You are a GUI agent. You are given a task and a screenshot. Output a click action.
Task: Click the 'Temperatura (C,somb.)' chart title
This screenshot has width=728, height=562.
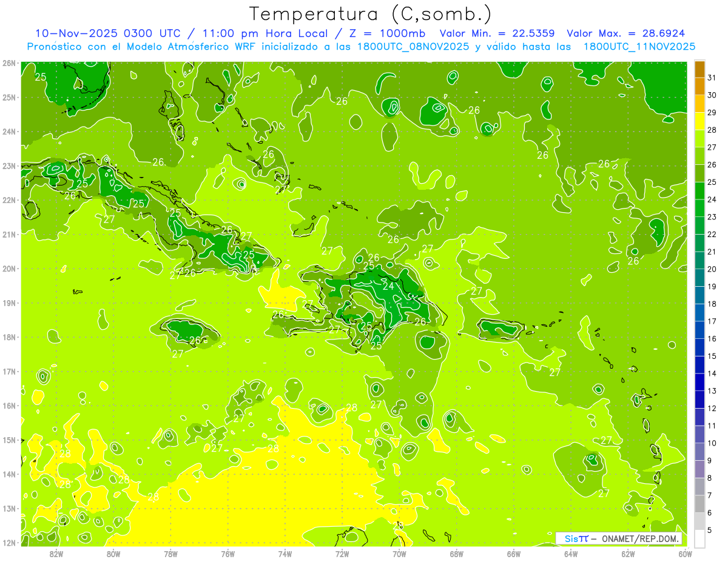coord(370,14)
